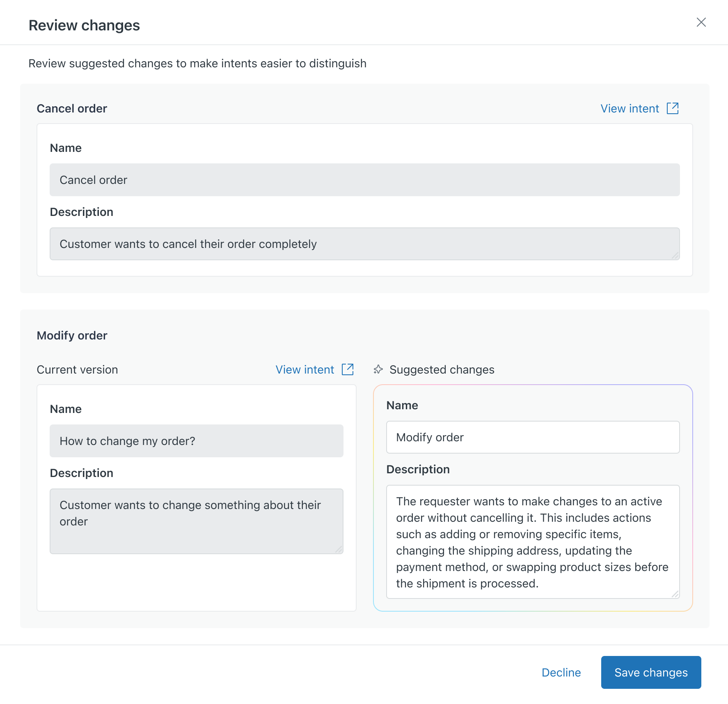The image size is (728, 704).
Task: Open View intent link for Modify order
Action: point(304,369)
